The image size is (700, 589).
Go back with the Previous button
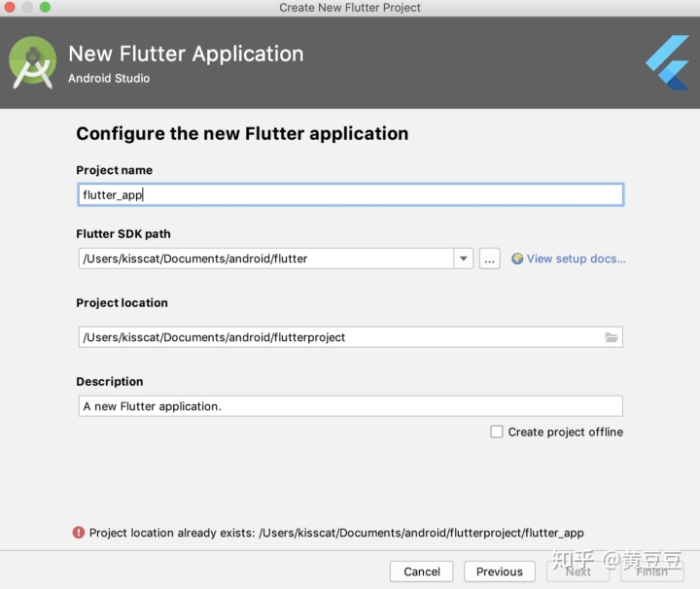(x=500, y=572)
